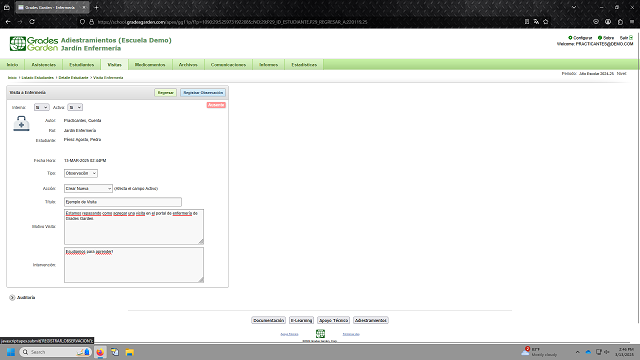Open the Comunicaciones tab

[x=228, y=64]
